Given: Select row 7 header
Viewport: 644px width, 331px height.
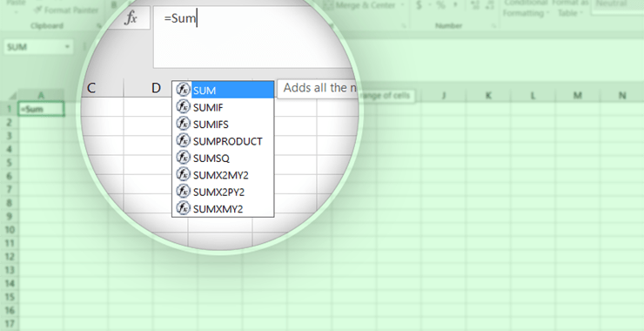Looking at the screenshot, I should (9, 189).
